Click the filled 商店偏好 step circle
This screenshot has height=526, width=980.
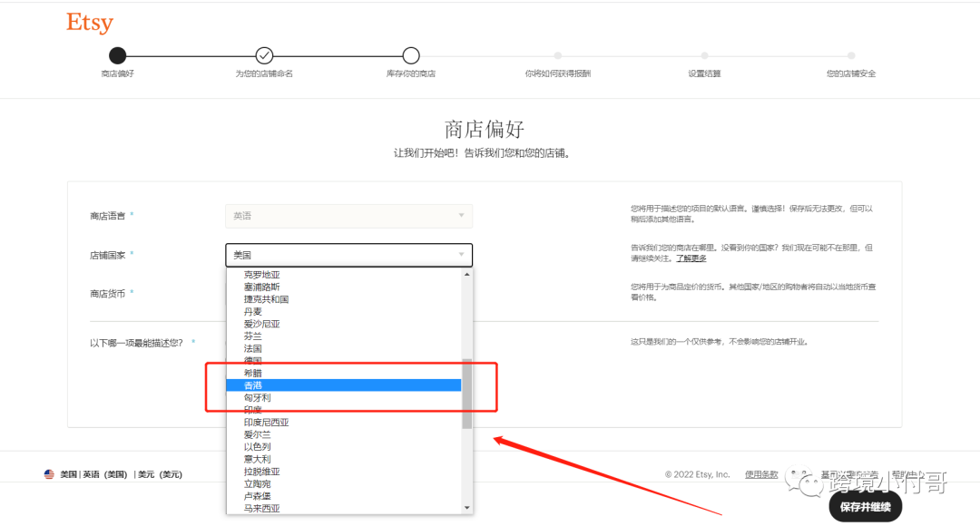[x=117, y=55]
